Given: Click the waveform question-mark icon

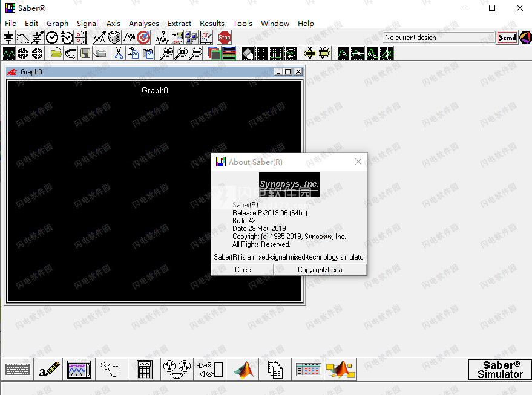Looking at the screenshot, I should 162,38.
